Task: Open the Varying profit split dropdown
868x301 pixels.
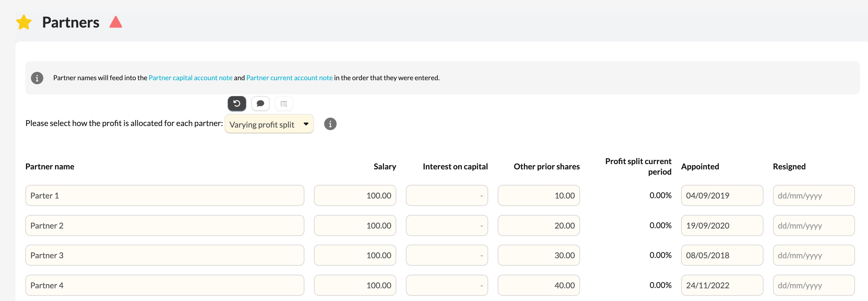Action: pyautogui.click(x=269, y=124)
